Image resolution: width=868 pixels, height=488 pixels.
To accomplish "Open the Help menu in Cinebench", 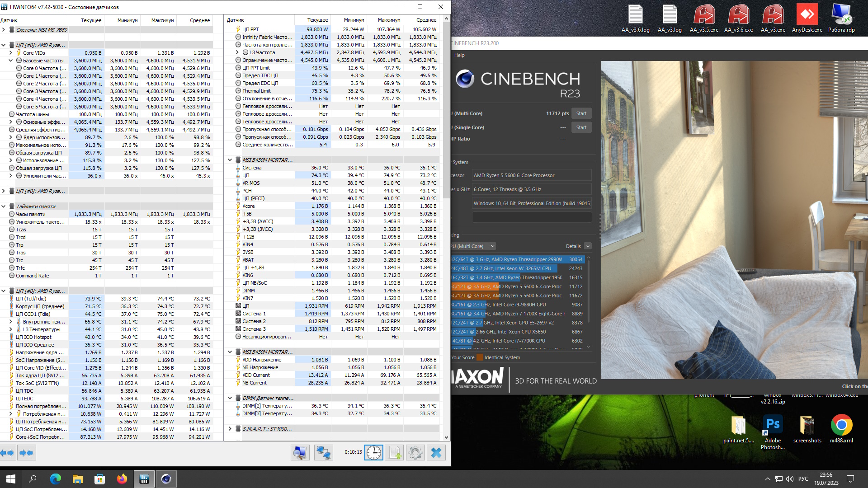I will (459, 55).
